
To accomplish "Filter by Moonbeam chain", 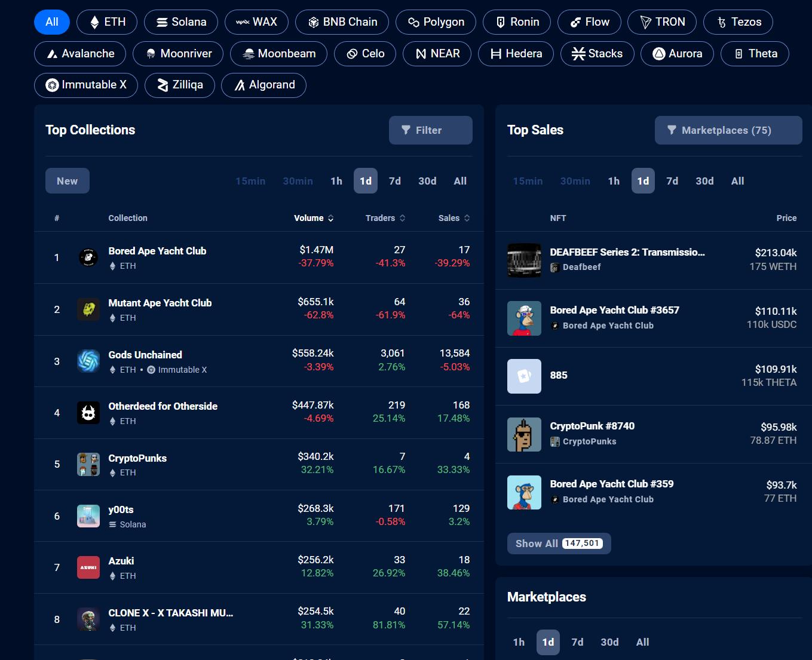I will [x=278, y=54].
